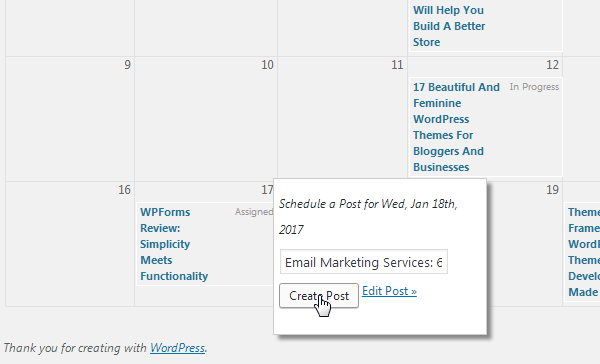Focus the post title input field

[x=364, y=262]
